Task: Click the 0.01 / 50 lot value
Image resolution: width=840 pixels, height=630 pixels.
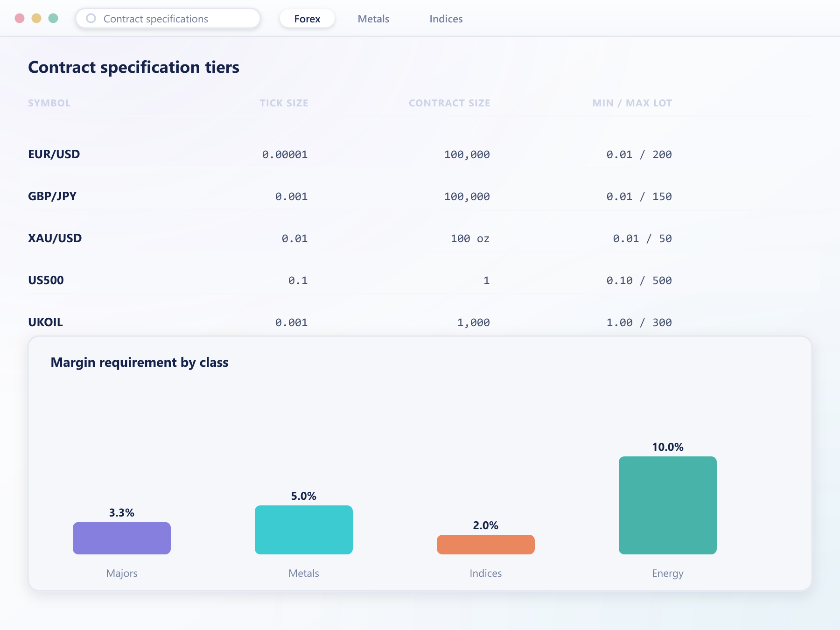Action: 642,238
